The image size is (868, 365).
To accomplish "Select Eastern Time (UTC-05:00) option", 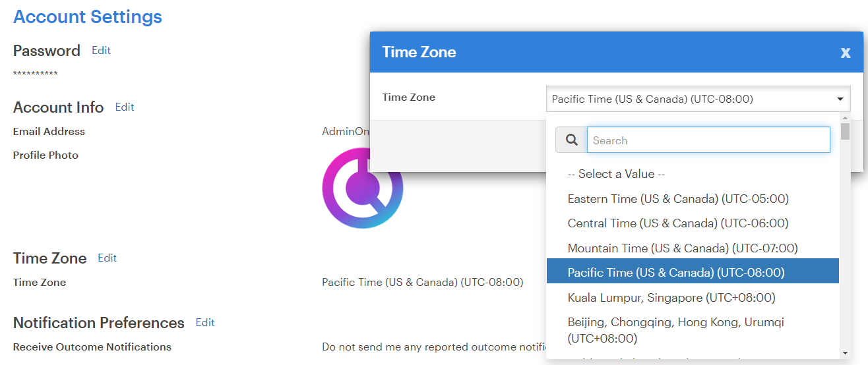I will (678, 199).
